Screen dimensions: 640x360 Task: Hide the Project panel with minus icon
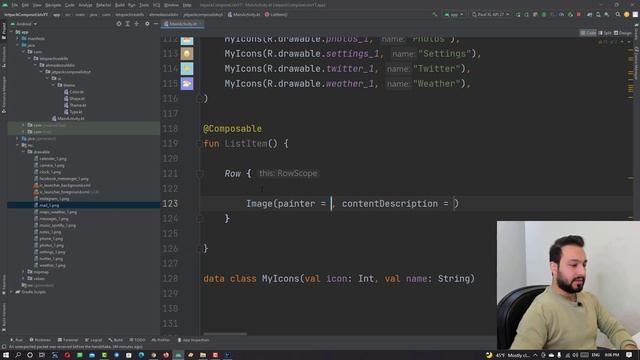point(156,24)
